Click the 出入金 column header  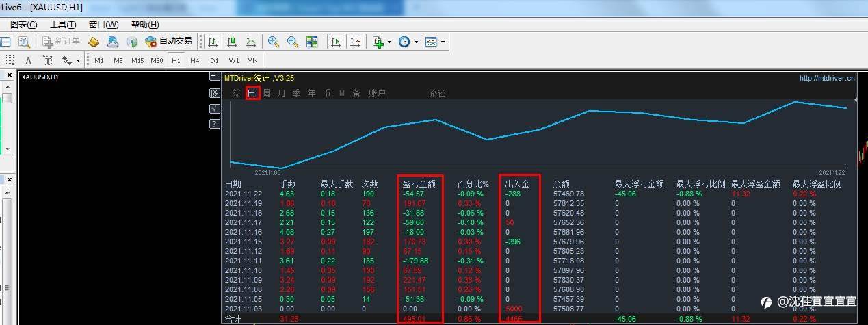tap(517, 184)
